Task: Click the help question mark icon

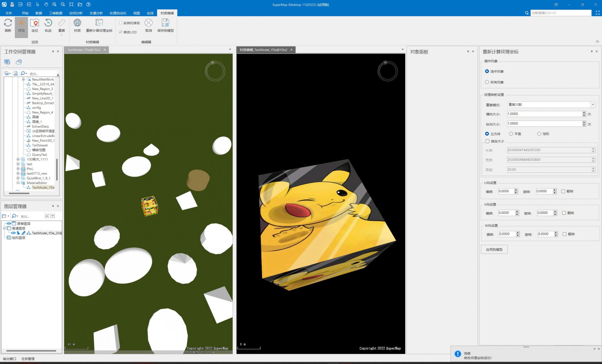Action: 88,4
